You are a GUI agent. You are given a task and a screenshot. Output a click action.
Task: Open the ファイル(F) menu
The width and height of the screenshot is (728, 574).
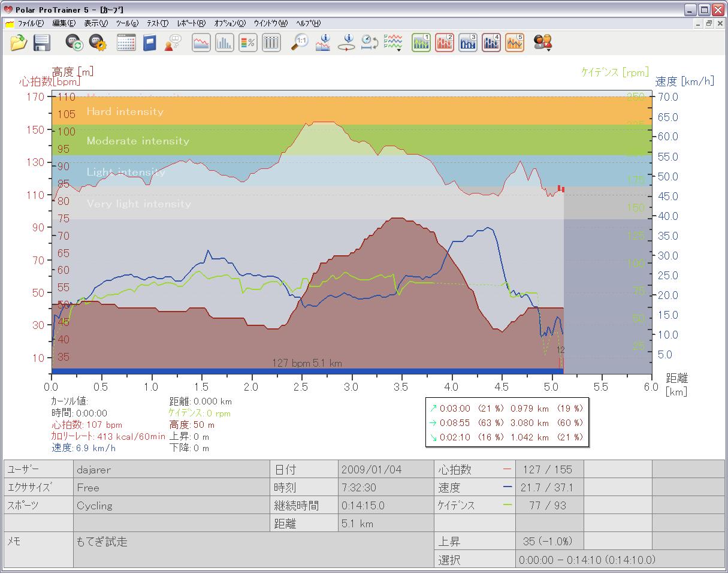coord(31,23)
